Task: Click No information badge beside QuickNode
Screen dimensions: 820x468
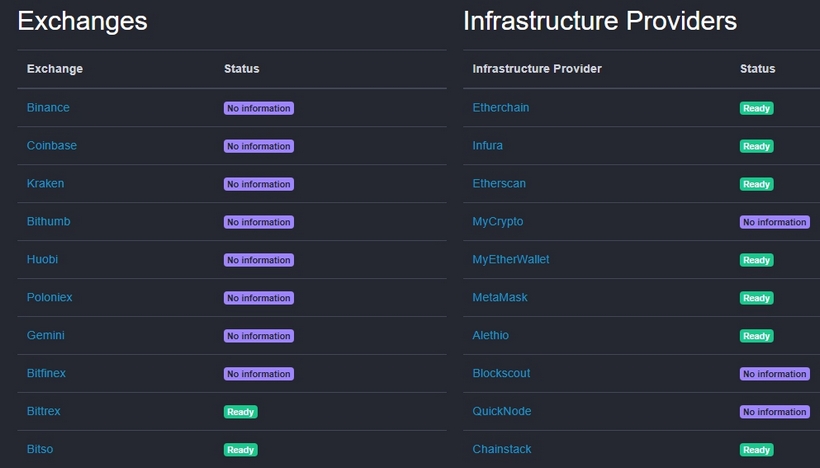Action: (774, 412)
